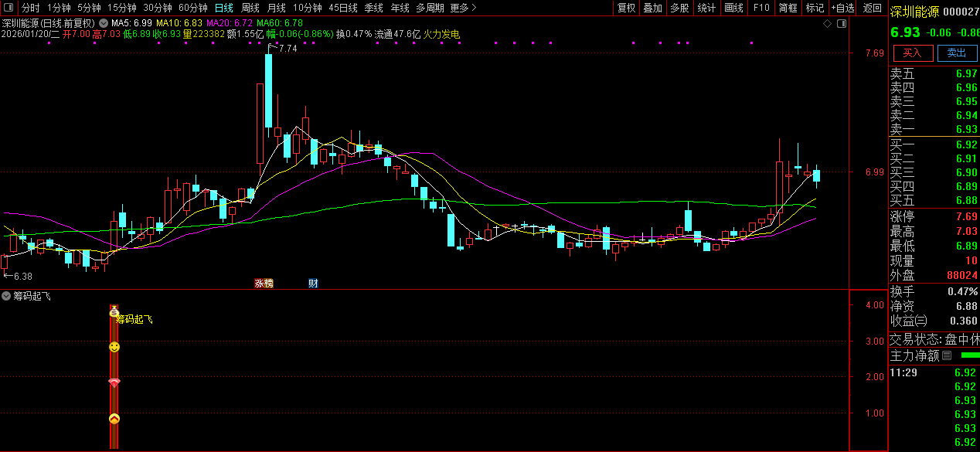Toggle 复权 price adjustment in toolbar
Screen dimensions: 980x452
pos(626,8)
